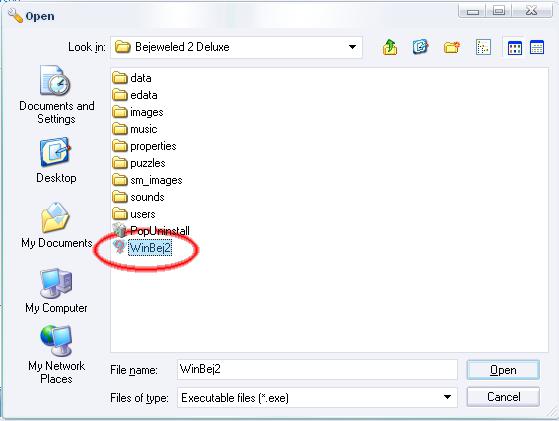Click the Cancel button
This screenshot has width=559, height=421.
(503, 397)
